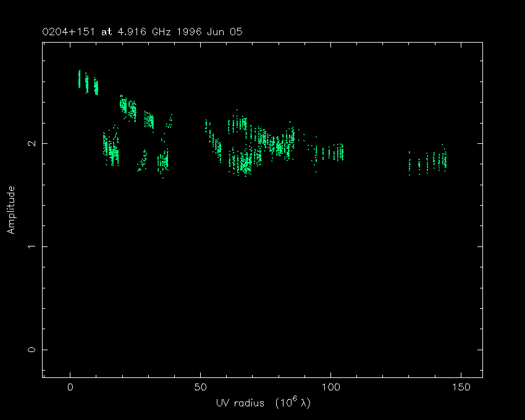Click the y-axis tick label '1'
525x420 pixels.
pos(31,246)
